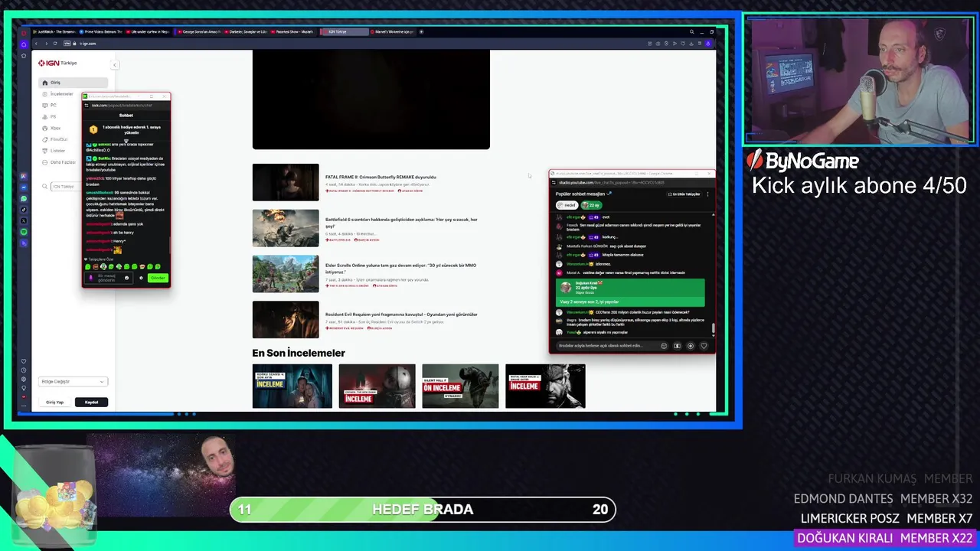This screenshot has width=980, height=551.
Task: Click the IGN Türkiye logo
Action: 59,63
